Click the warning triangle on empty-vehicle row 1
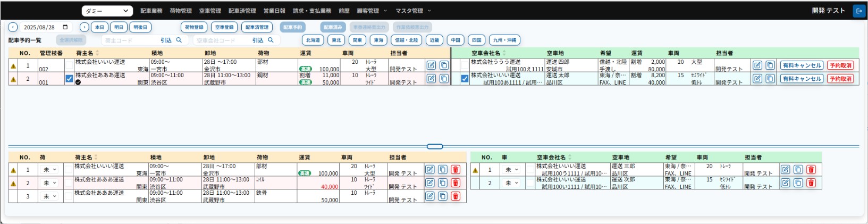This screenshot has height=224, width=868. click(x=475, y=170)
